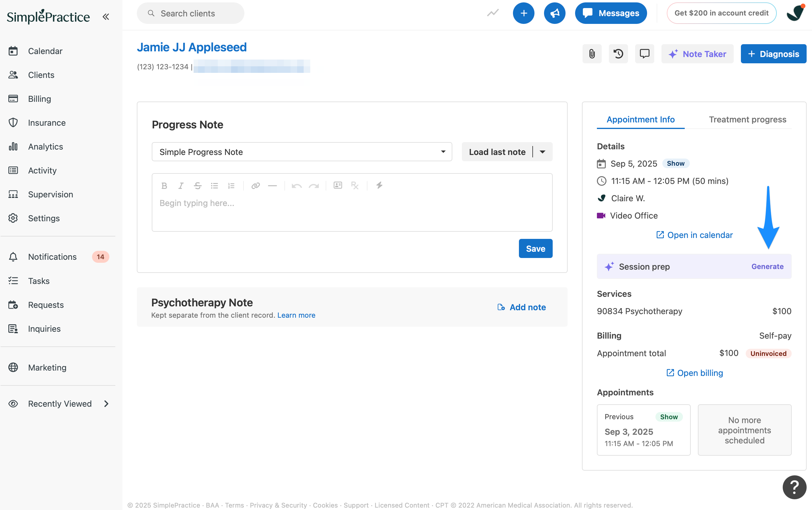Open the Notifications bell entry
This screenshot has width=812, height=510.
[13, 257]
